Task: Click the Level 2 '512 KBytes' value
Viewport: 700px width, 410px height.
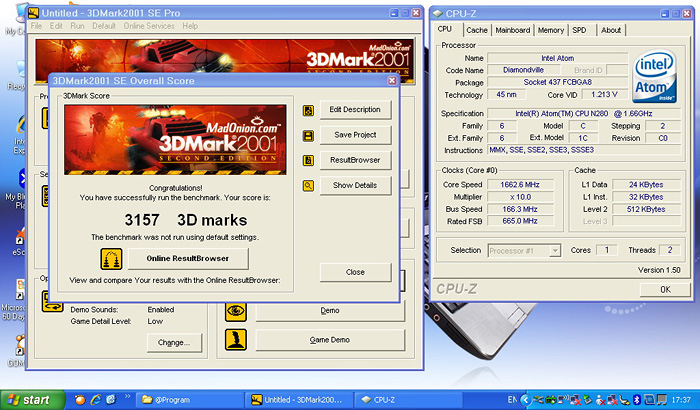Action: (x=646, y=209)
